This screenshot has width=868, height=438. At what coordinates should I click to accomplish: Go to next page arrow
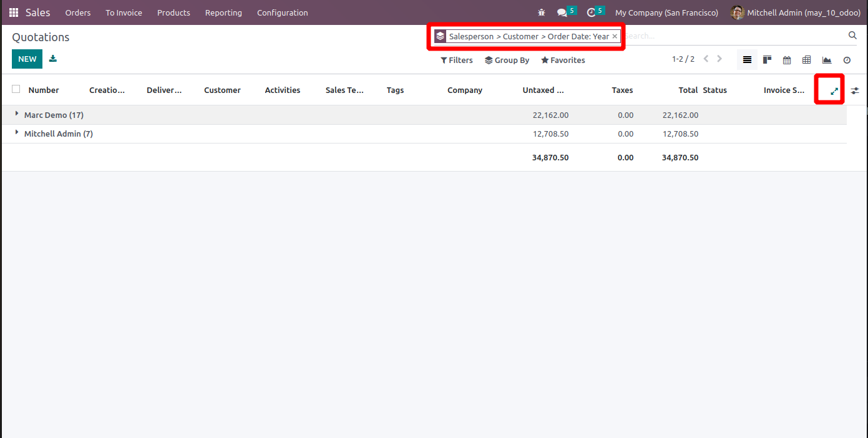coord(719,59)
